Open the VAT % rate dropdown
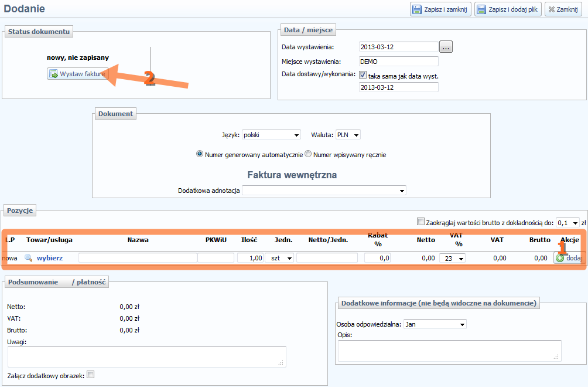Image resolution: width=588 pixels, height=387 pixels. tap(452, 258)
